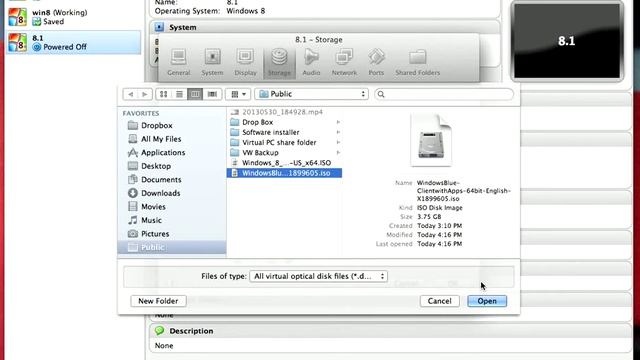The width and height of the screenshot is (640, 360).
Task: Open the General settings tab
Action: (179, 62)
